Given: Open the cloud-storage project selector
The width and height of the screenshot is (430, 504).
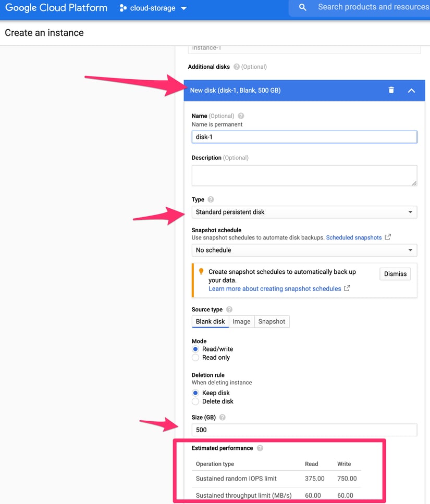Looking at the screenshot, I should pos(153,8).
